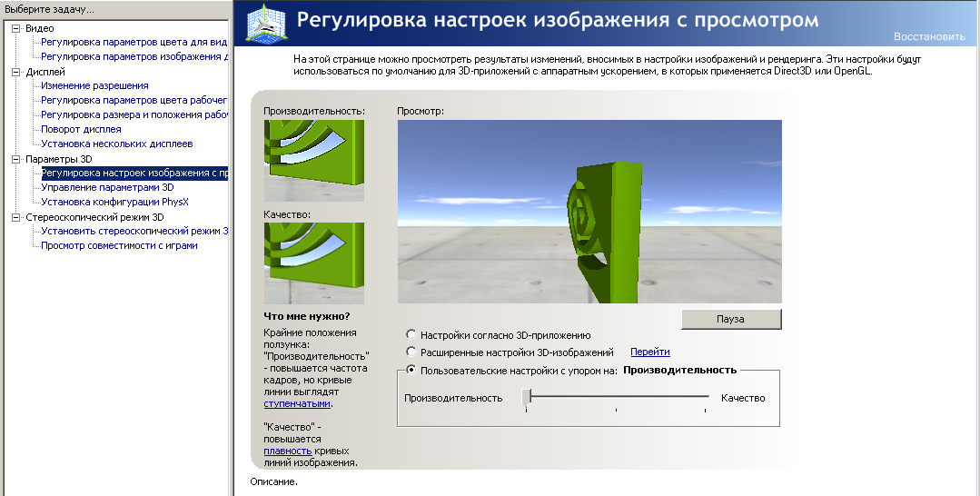The height and width of the screenshot is (496, 980).
Task: Click the Пауза button
Action: tap(730, 319)
